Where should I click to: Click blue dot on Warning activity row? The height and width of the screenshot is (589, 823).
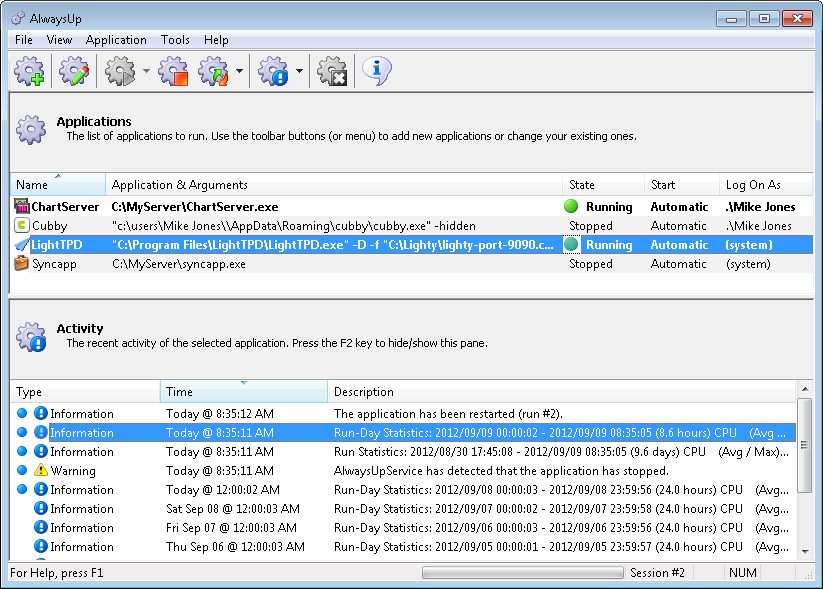tap(22, 470)
